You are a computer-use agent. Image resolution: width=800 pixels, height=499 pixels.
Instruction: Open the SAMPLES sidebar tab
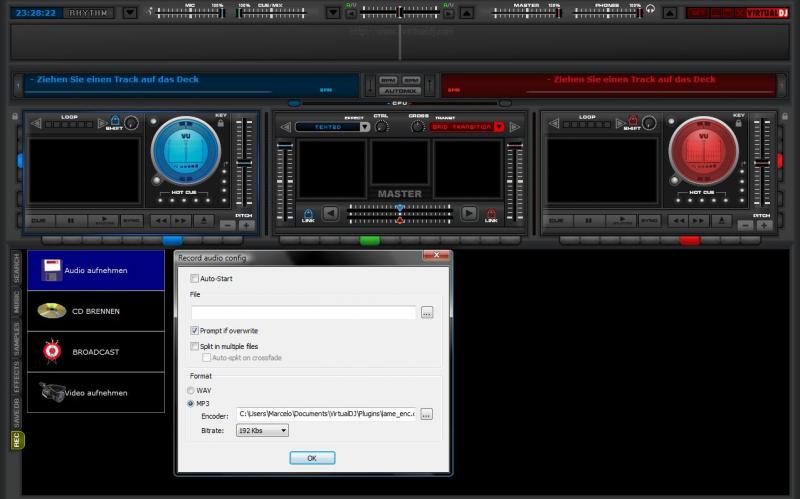tap(16, 338)
